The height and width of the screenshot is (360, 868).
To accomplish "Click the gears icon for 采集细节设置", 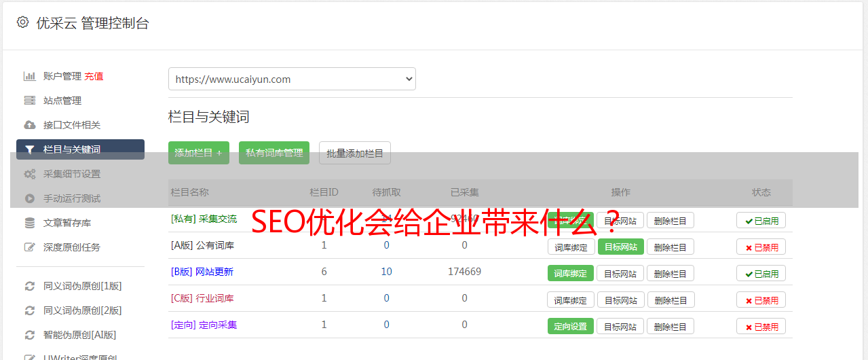I will click(29, 174).
